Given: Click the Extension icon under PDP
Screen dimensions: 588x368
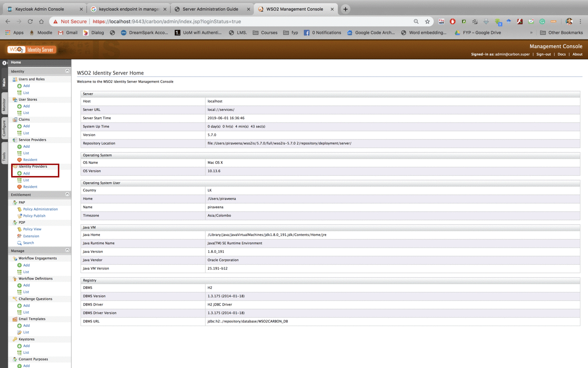Looking at the screenshot, I should 19,236.
